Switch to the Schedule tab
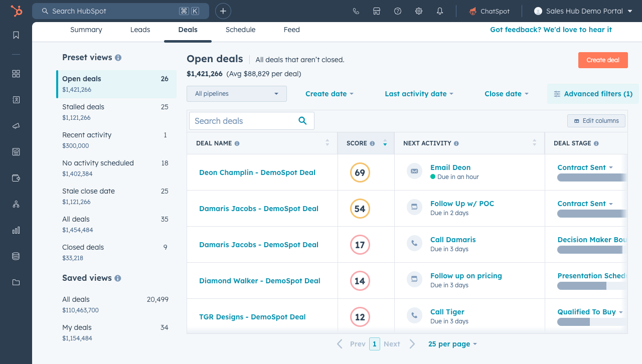 (241, 30)
